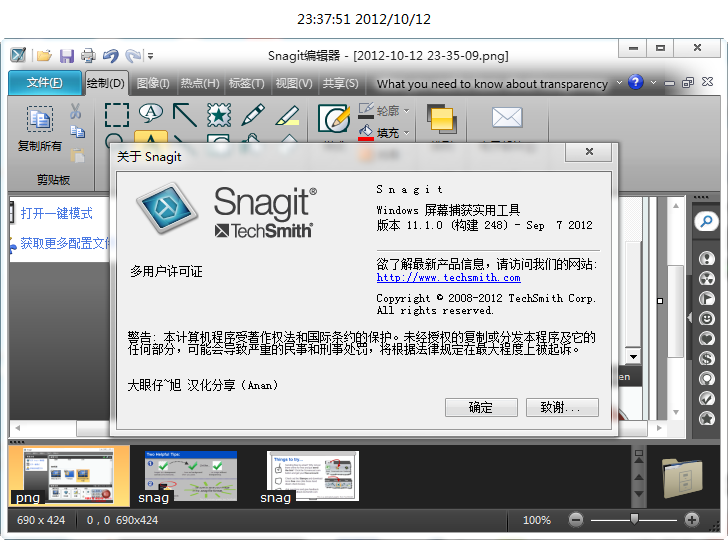
Task: Select the Pen drawing tool
Action: point(253,115)
